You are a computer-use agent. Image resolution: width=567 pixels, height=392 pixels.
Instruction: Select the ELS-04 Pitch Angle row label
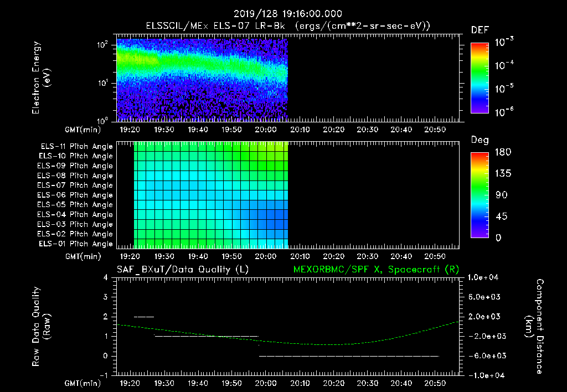tap(75, 214)
